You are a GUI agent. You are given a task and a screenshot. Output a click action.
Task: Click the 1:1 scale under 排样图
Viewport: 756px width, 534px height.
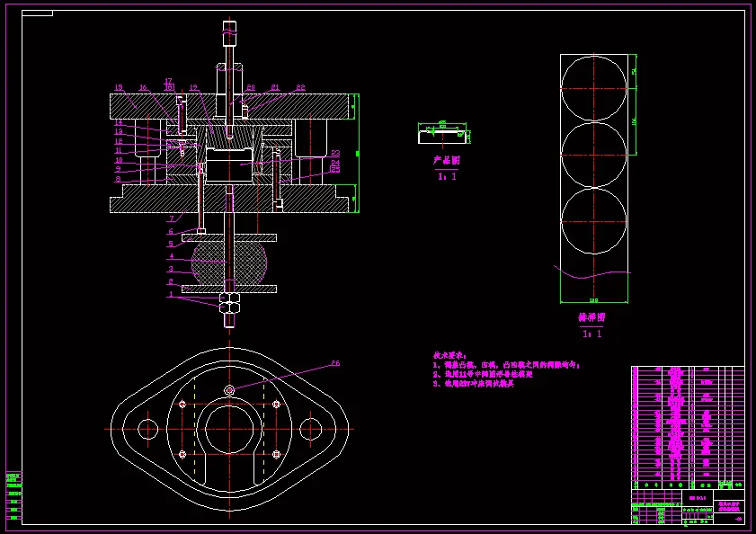pos(592,334)
